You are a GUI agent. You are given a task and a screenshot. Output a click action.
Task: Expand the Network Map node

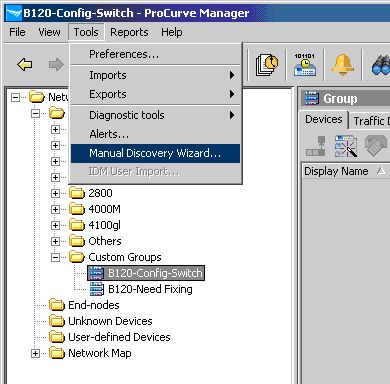[35, 353]
